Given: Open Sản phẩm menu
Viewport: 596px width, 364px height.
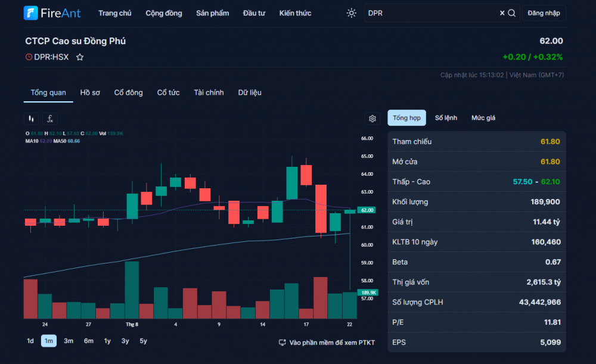Looking at the screenshot, I should pos(213,13).
